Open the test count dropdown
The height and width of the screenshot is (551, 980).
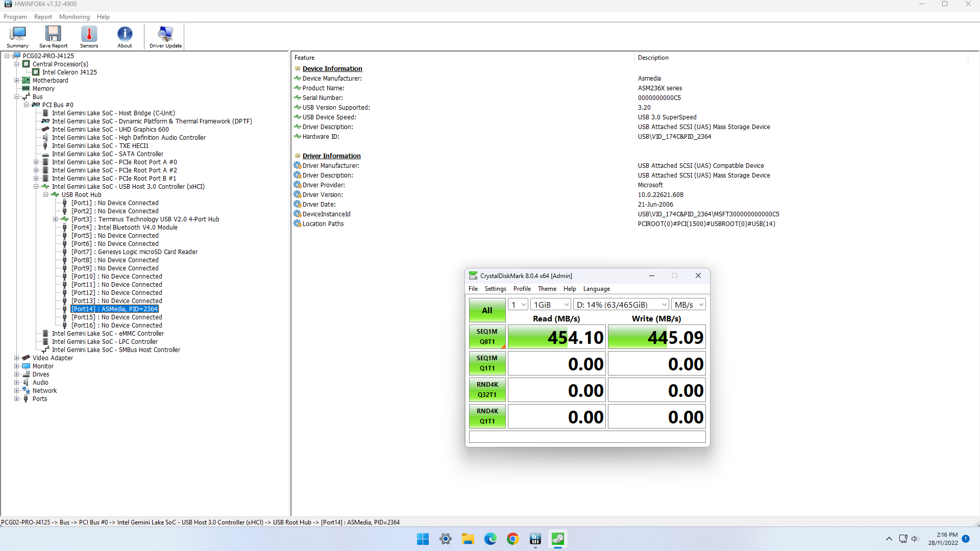click(x=518, y=305)
